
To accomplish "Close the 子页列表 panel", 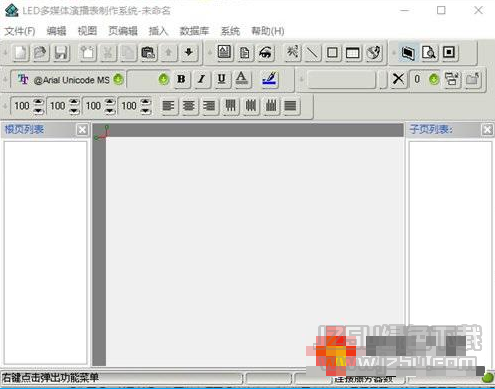I will (487, 130).
